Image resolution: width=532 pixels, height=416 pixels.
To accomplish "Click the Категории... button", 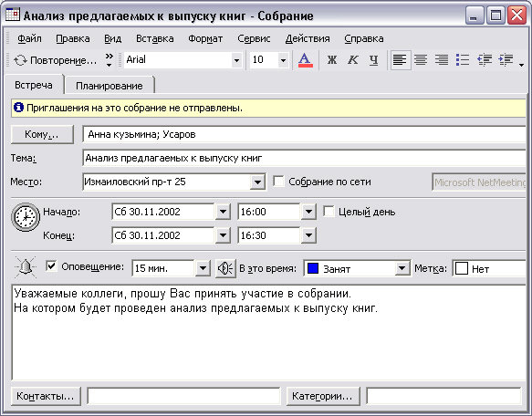I will pyautogui.click(x=323, y=396).
